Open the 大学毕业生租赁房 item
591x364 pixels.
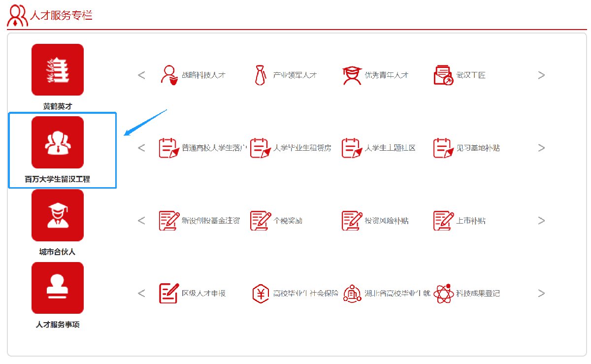tap(291, 148)
